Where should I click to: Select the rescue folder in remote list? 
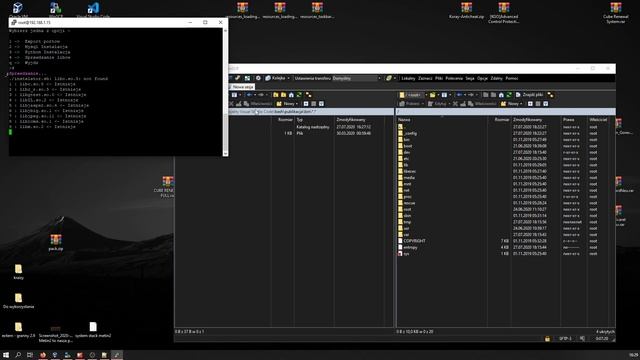[x=409, y=203]
